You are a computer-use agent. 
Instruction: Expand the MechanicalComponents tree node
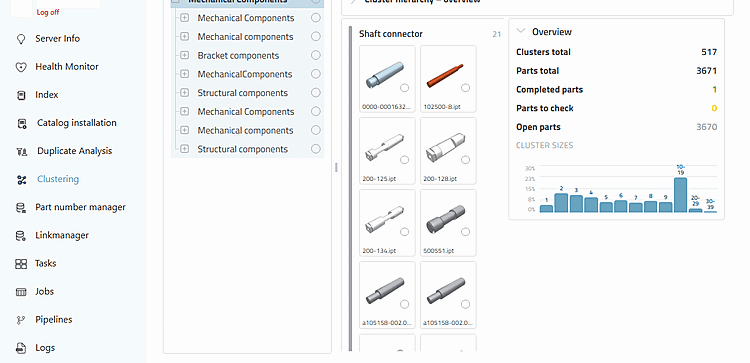(x=185, y=74)
